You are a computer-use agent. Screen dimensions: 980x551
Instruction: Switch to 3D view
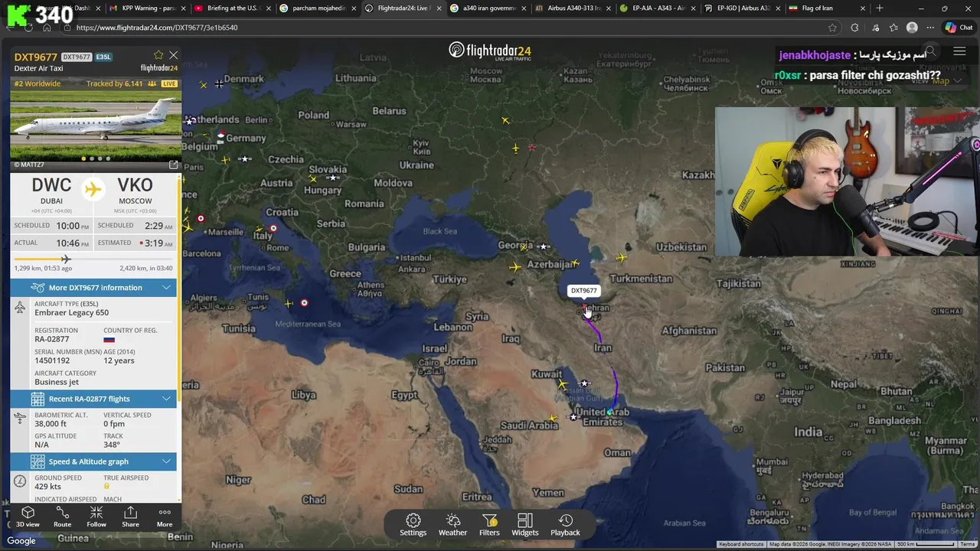point(28,517)
